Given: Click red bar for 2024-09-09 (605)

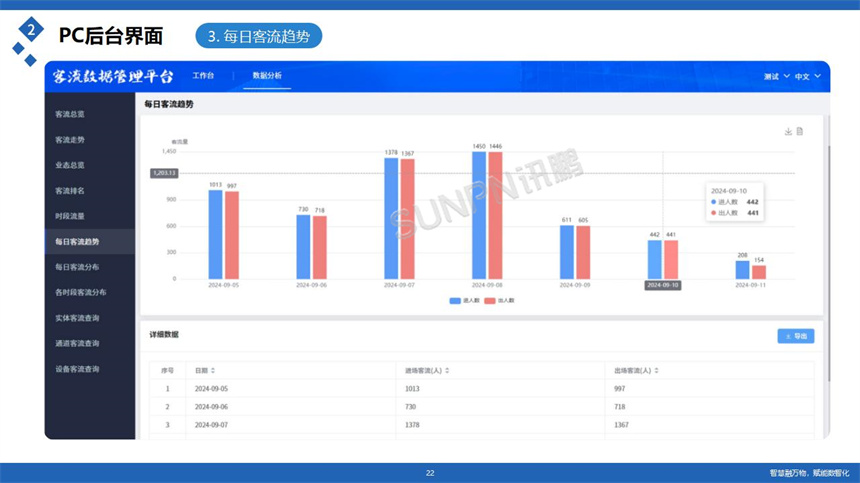Looking at the screenshot, I should pyautogui.click(x=583, y=252).
